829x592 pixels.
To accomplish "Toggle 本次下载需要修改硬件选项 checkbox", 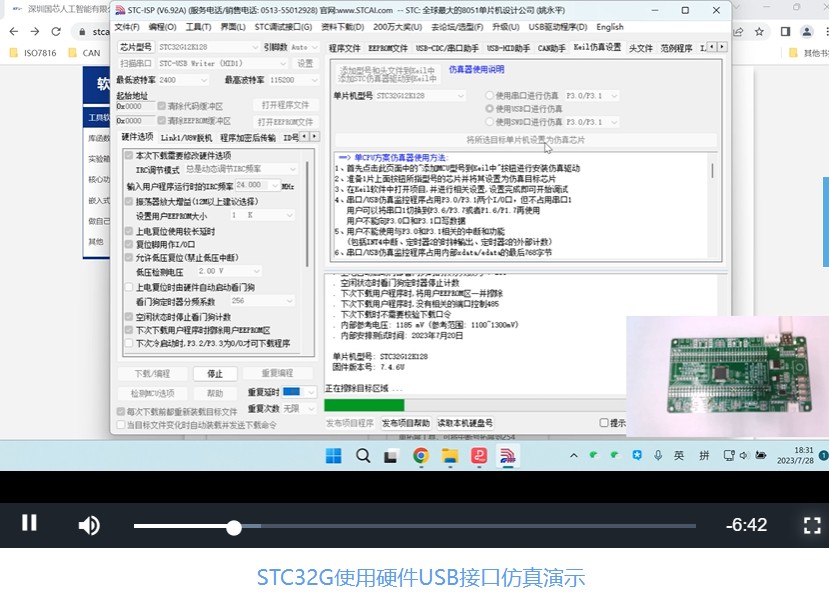I will tap(128, 155).
